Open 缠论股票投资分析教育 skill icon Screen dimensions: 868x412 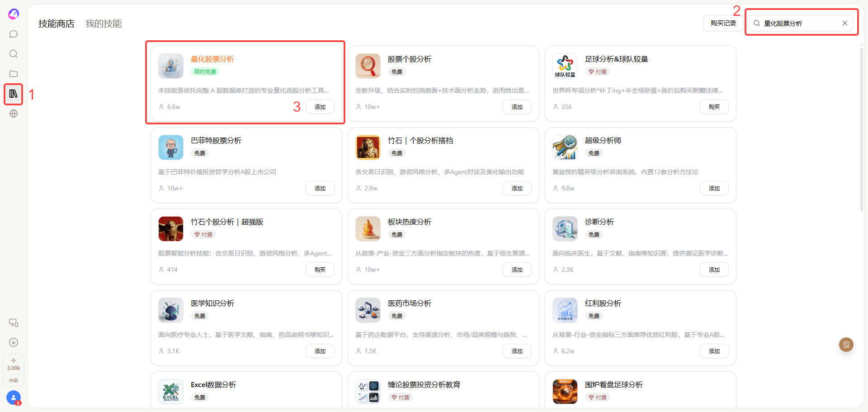368,392
